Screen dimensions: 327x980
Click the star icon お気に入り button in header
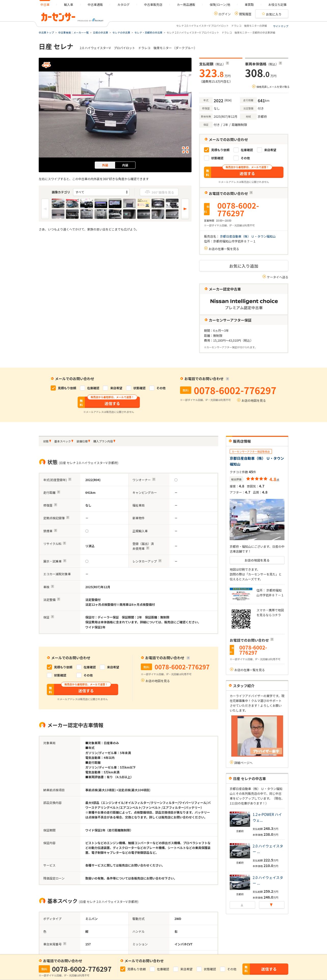pos(271,14)
